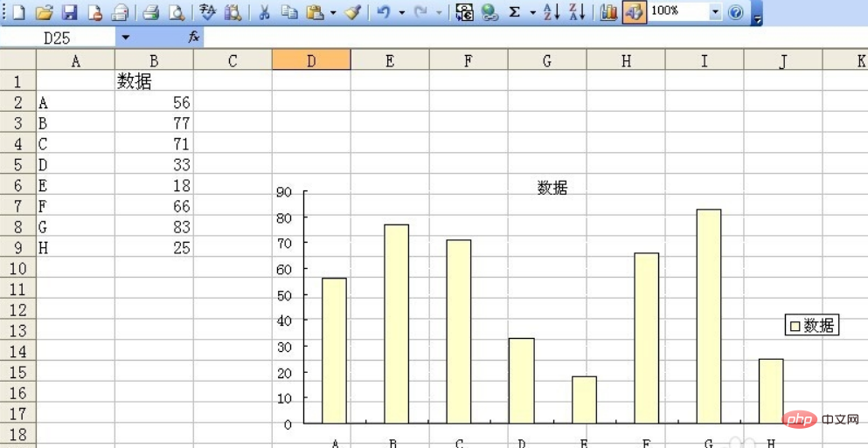Select column G header
The width and height of the screenshot is (868, 448).
(547, 60)
